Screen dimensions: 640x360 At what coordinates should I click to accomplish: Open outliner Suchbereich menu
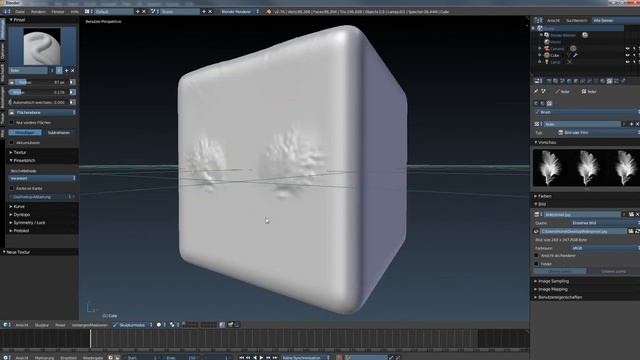(576, 20)
